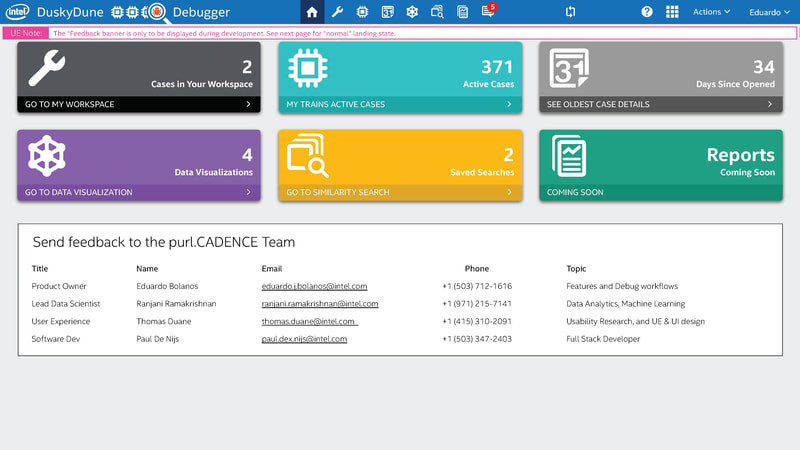The height and width of the screenshot is (450, 800).
Task: Click the 'Lead Data Scientist' title cell
Action: (66, 304)
